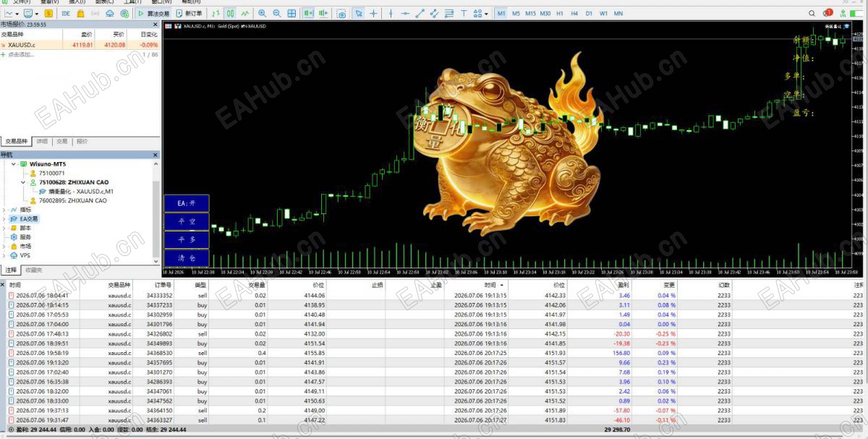Tile windows with the grid icon
868x439 pixels.
[292, 13]
